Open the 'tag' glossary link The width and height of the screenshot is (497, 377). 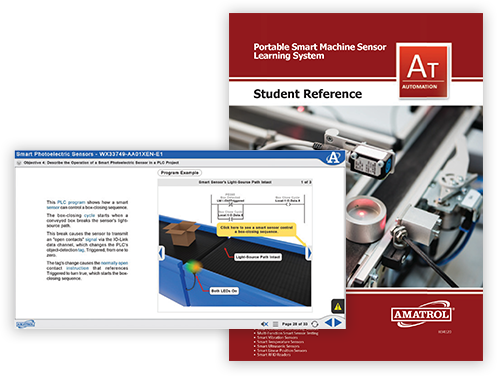click(x=81, y=250)
